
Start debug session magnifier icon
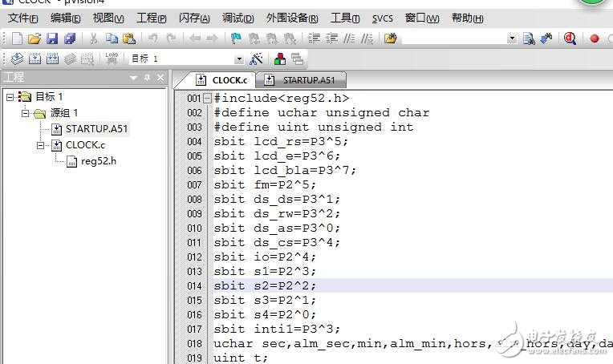(570, 38)
